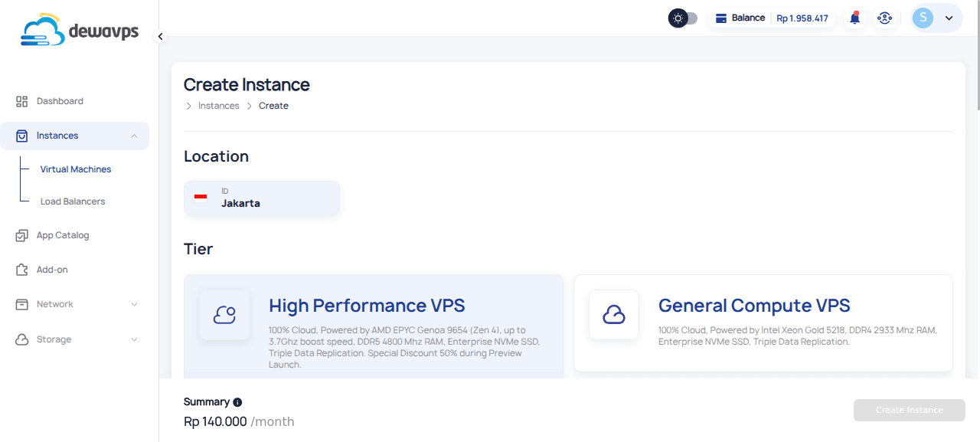This screenshot has height=442, width=980.
Task: Click the Add-on puzzle icon
Action: coord(21,270)
